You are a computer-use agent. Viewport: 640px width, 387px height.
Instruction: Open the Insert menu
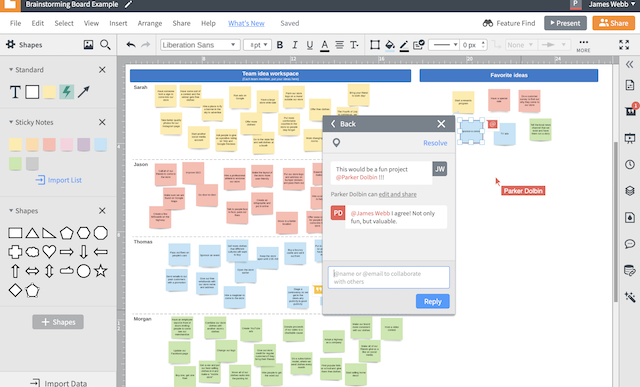click(118, 23)
